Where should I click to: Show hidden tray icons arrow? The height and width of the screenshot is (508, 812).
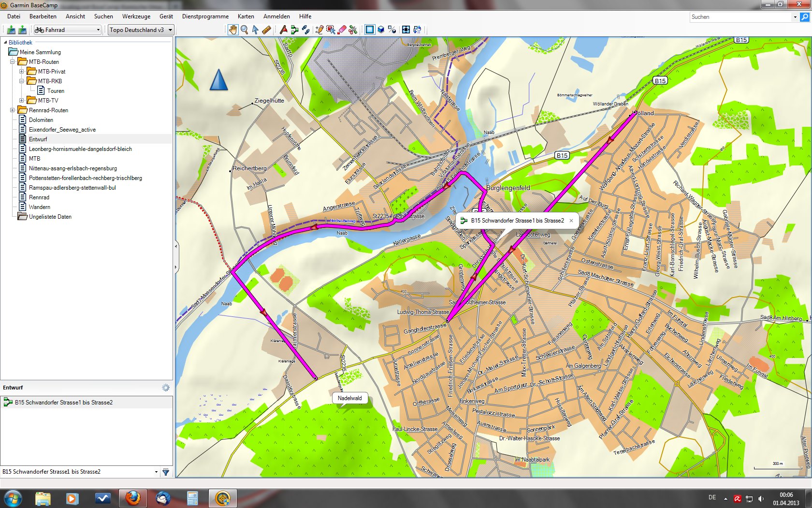point(725,498)
